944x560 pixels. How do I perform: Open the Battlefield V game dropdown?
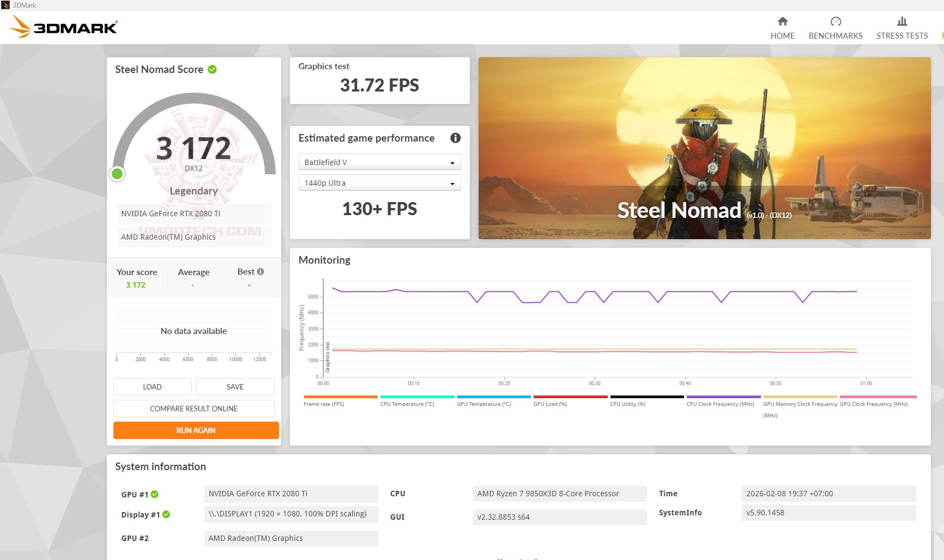tap(379, 162)
